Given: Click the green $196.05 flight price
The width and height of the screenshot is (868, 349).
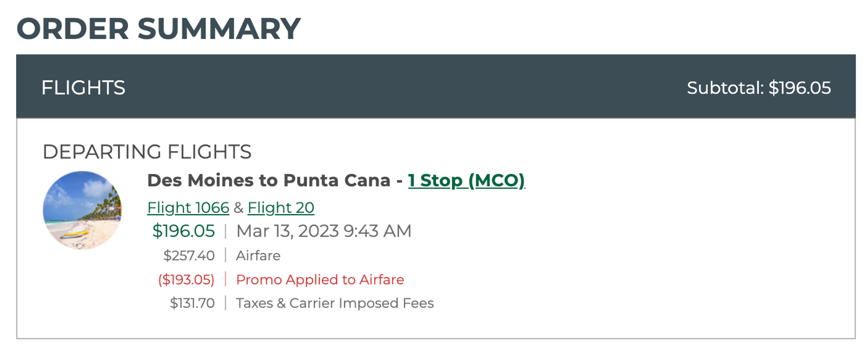Looking at the screenshot, I should click(183, 231).
